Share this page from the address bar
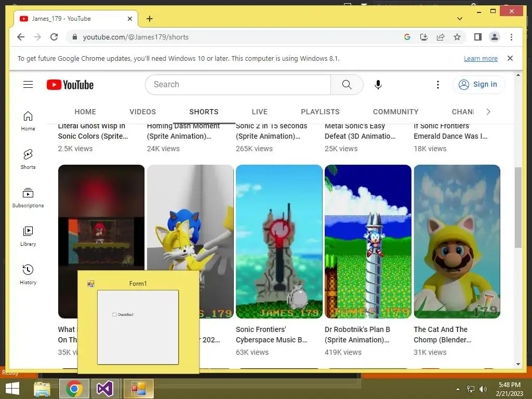 (x=441, y=37)
